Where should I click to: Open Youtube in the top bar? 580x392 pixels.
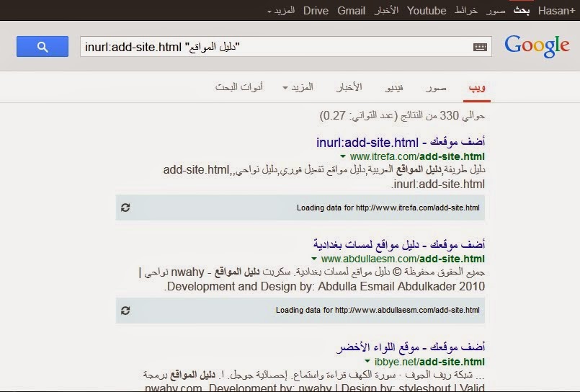tap(426, 11)
